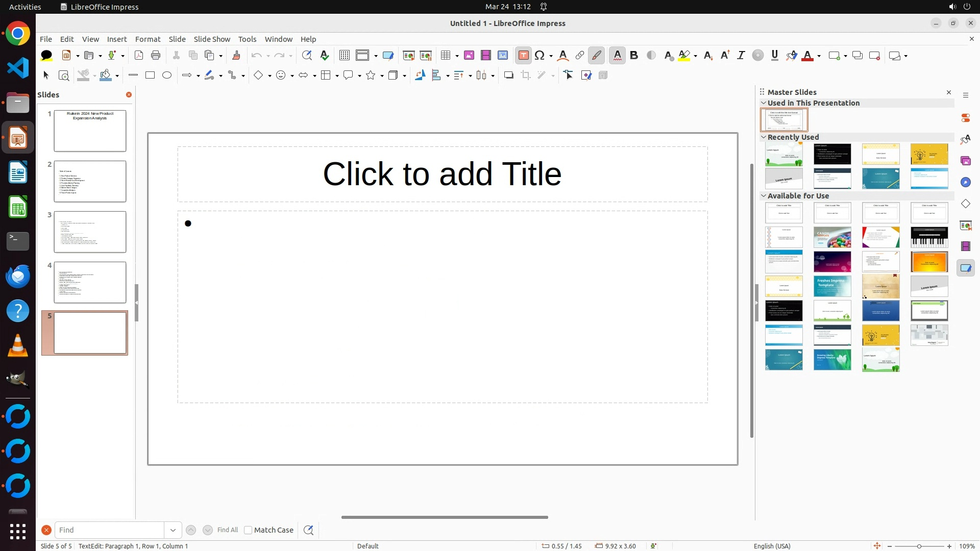Click the Insert Table icon
The image size is (980, 551).
pos(446,56)
